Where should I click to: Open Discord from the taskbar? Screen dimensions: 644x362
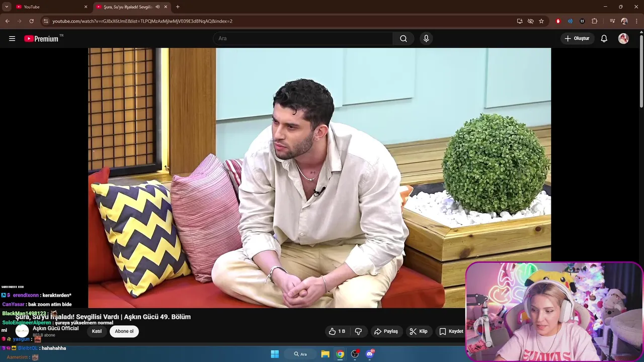point(370,354)
